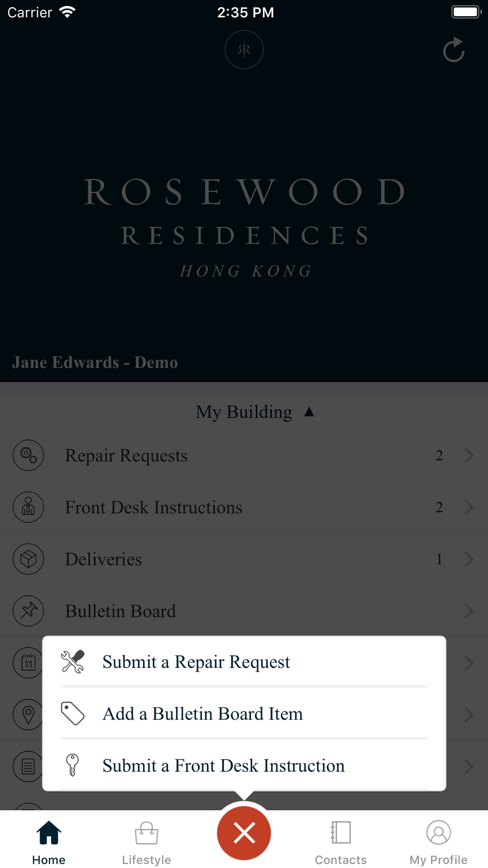
Task: Tap the Deliveries package box icon
Action: tap(28, 559)
